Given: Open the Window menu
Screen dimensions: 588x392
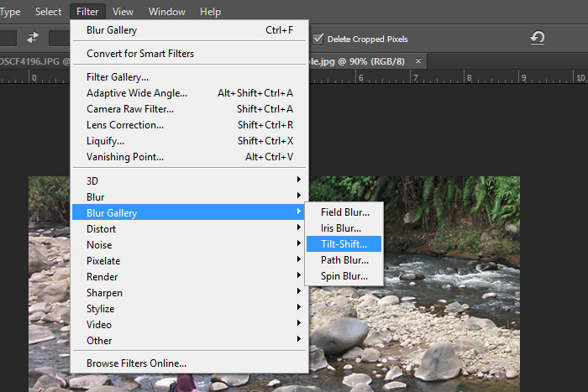Looking at the screenshot, I should pos(167,12).
